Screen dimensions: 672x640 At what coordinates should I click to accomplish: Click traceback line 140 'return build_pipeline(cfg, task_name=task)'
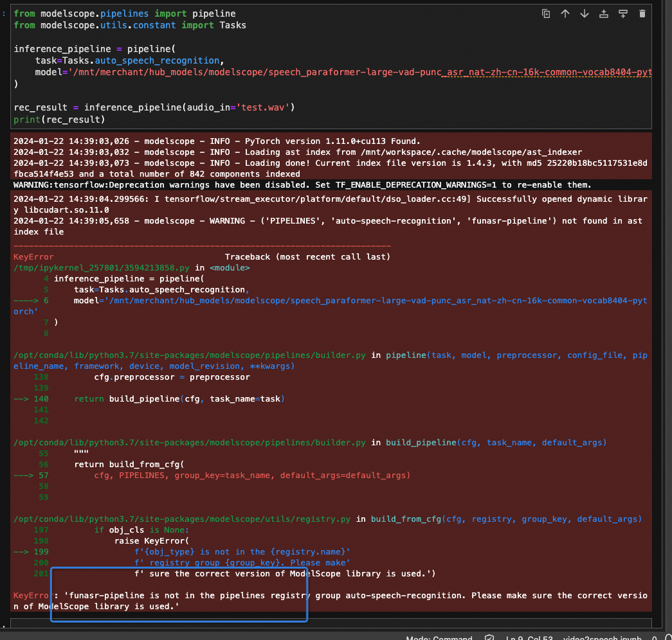pos(179,399)
